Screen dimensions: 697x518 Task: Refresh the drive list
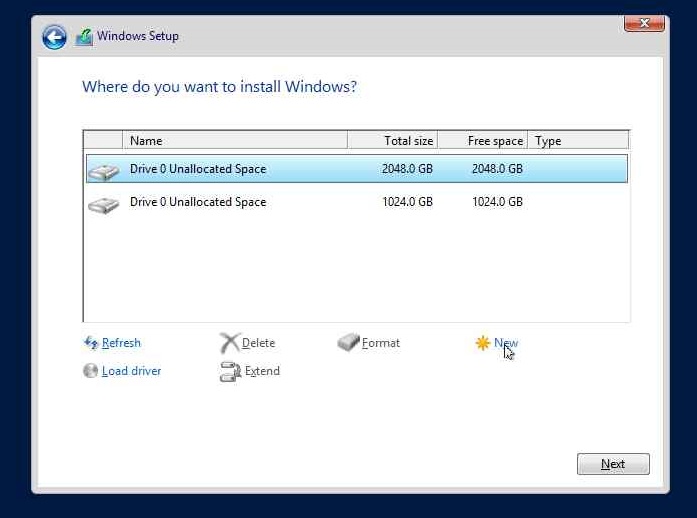coord(121,343)
